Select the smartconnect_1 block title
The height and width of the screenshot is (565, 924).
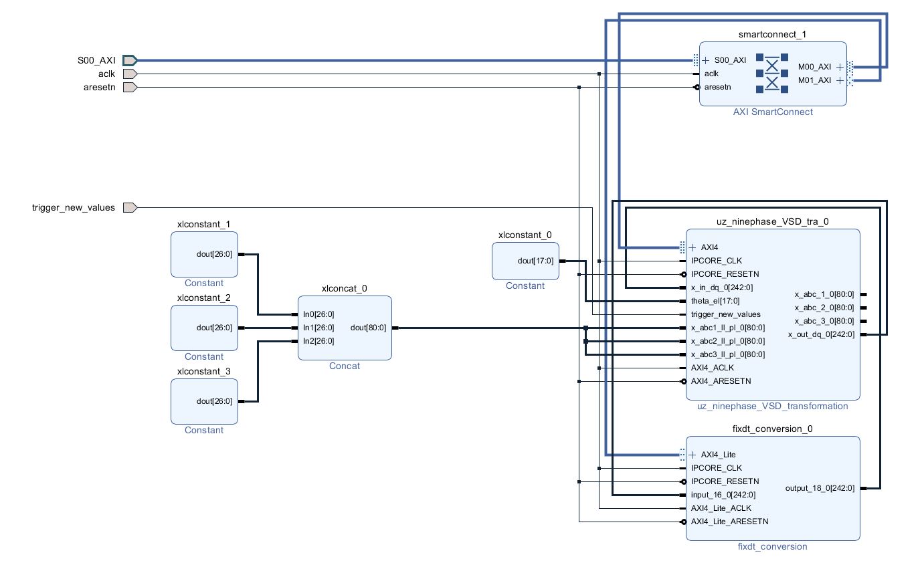tap(773, 34)
